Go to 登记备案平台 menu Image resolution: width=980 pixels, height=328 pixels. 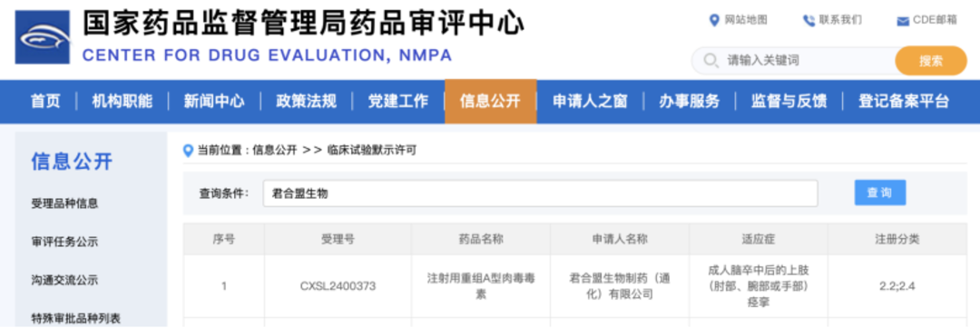click(904, 102)
